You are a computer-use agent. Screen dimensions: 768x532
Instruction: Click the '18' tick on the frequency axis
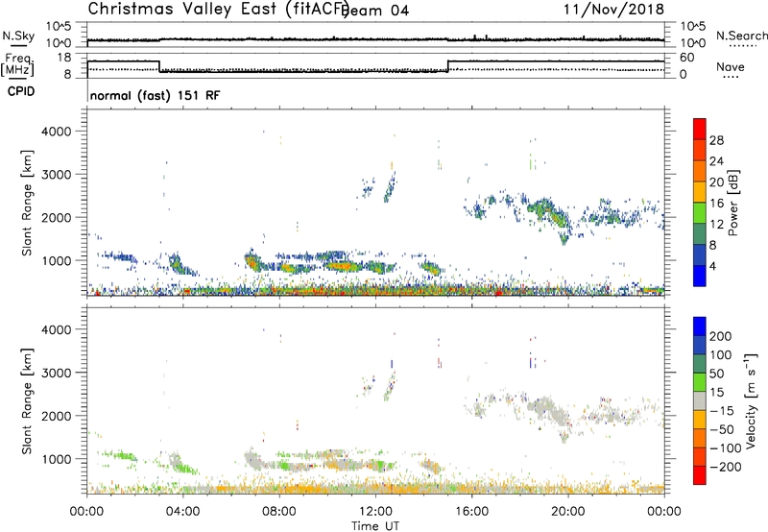click(x=64, y=58)
